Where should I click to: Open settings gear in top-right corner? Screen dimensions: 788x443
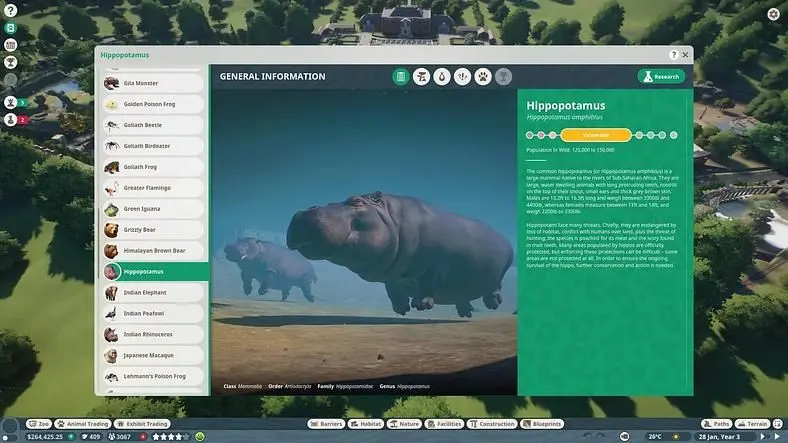(773, 14)
